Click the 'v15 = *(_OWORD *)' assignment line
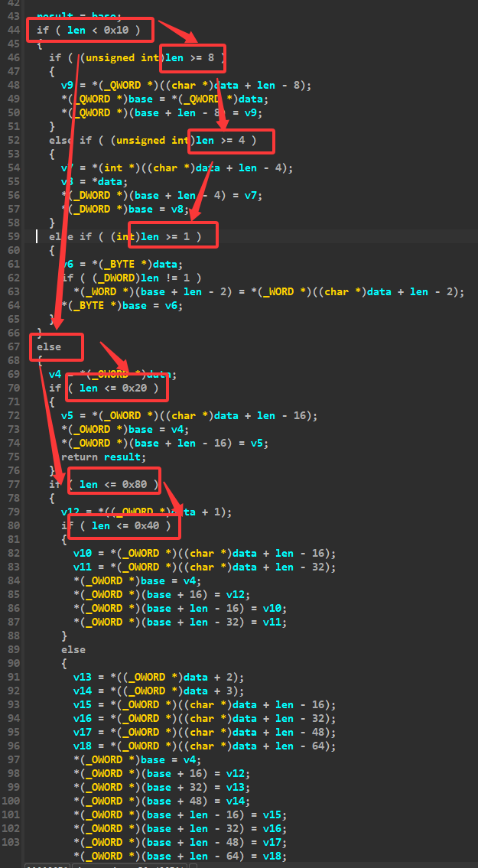Image resolution: width=478 pixels, height=868 pixels. tap(204, 704)
